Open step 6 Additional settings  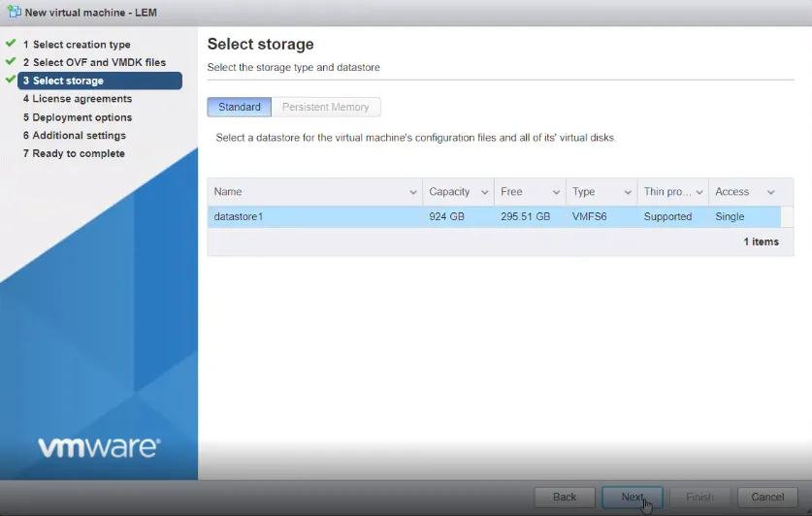(x=74, y=136)
